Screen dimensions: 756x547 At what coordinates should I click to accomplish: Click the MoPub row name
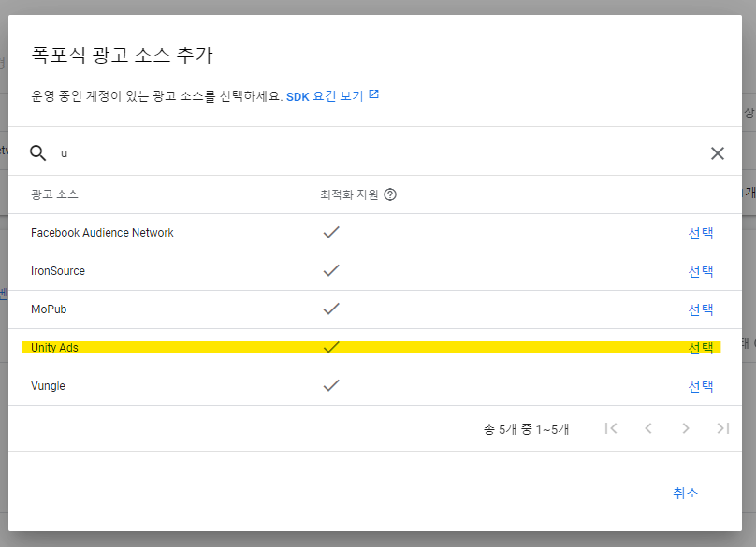point(49,309)
